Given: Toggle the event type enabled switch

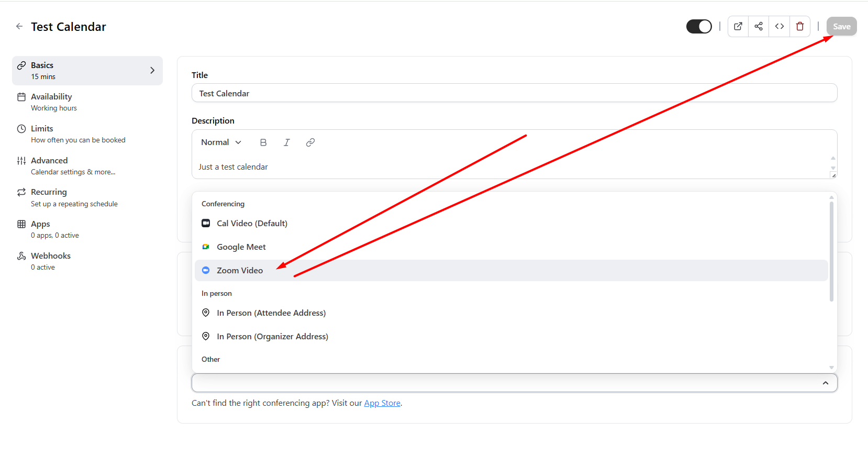Looking at the screenshot, I should point(699,26).
